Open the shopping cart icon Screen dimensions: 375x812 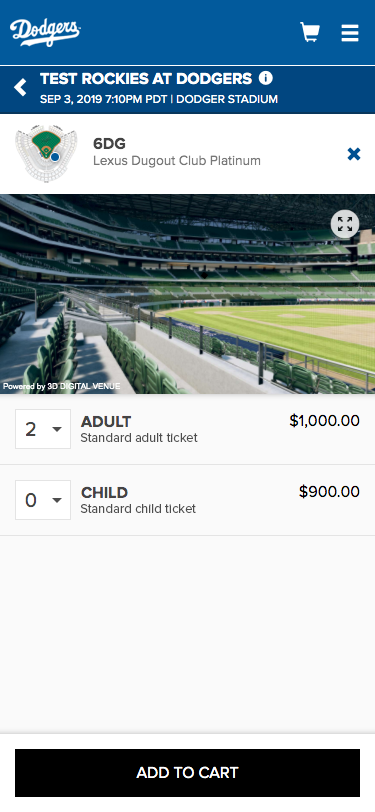coord(310,32)
